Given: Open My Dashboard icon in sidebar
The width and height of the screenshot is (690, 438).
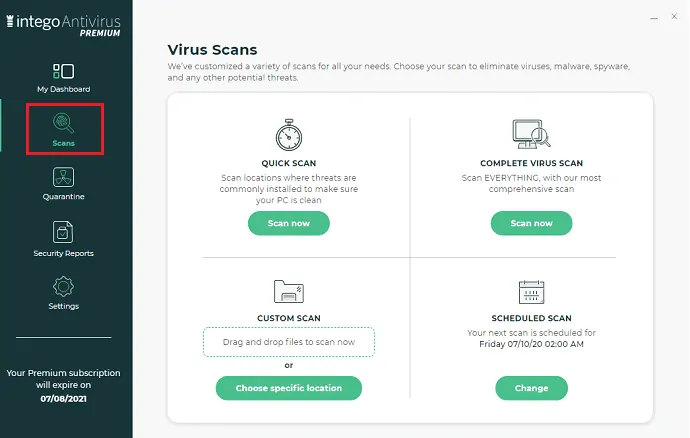Looking at the screenshot, I should pyautogui.click(x=63, y=71).
